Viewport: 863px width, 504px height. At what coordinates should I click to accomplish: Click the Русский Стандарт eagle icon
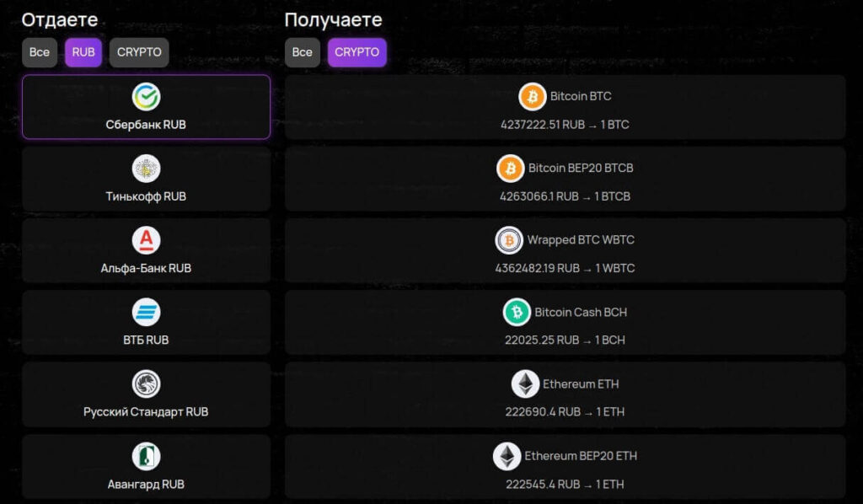146,384
